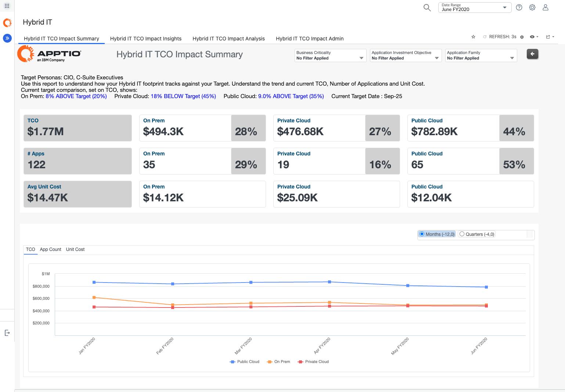Click the back arrow button
Screen dimensions: 565x392
pos(532,54)
